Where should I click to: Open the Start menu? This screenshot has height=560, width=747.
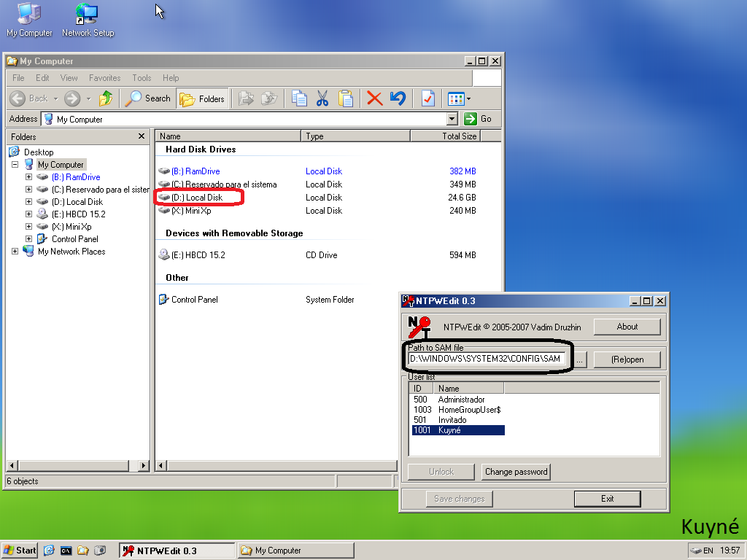pos(20,551)
